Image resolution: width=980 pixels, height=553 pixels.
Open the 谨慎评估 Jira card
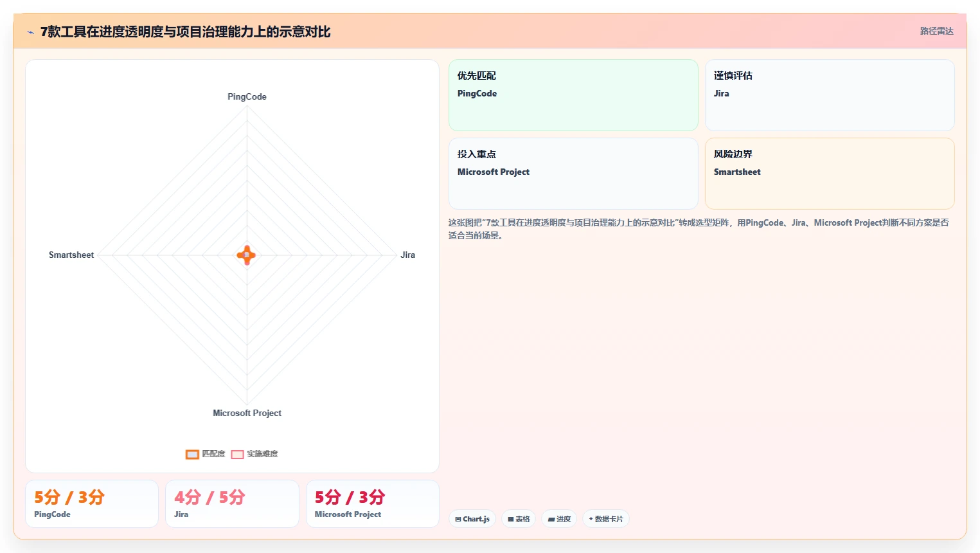pyautogui.click(x=830, y=95)
